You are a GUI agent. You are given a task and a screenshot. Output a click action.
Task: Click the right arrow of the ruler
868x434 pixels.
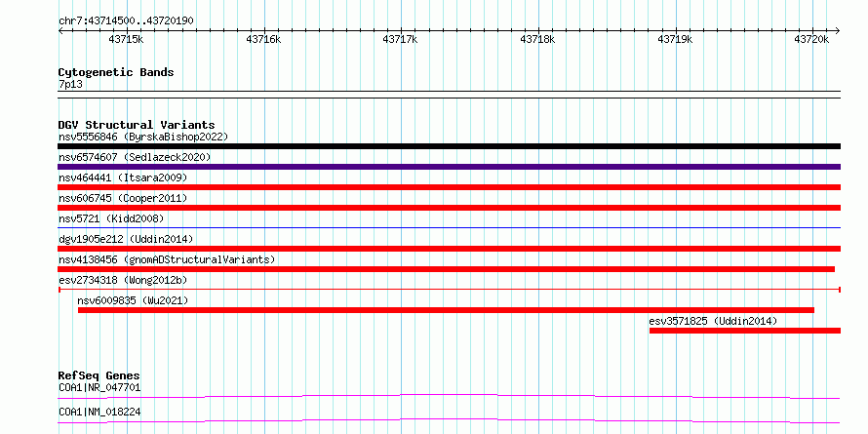coord(837,30)
